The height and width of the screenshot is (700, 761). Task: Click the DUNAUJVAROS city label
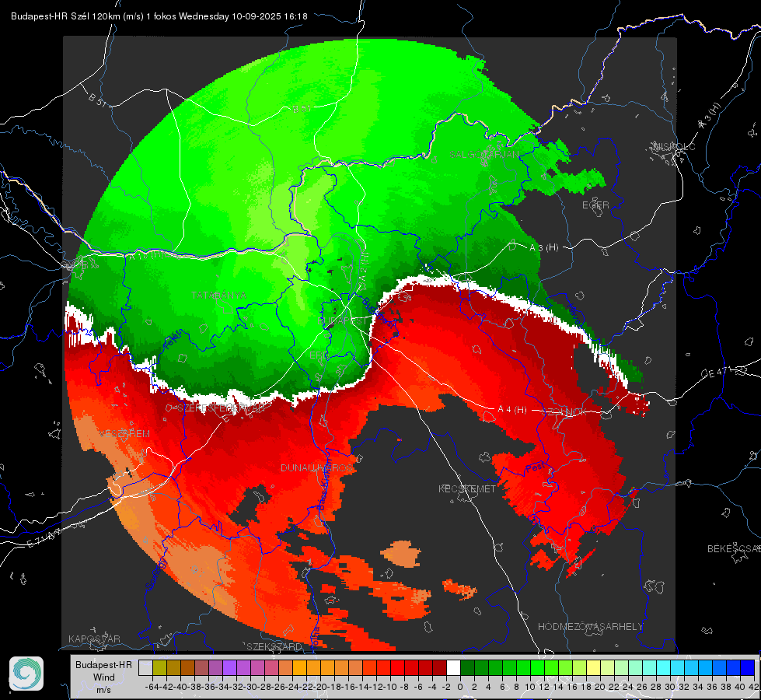click(317, 467)
